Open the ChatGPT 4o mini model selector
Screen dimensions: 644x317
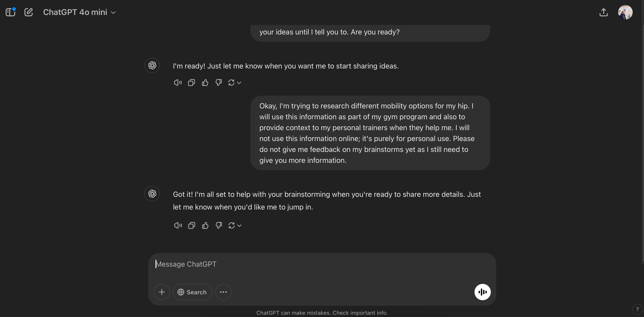tap(79, 12)
